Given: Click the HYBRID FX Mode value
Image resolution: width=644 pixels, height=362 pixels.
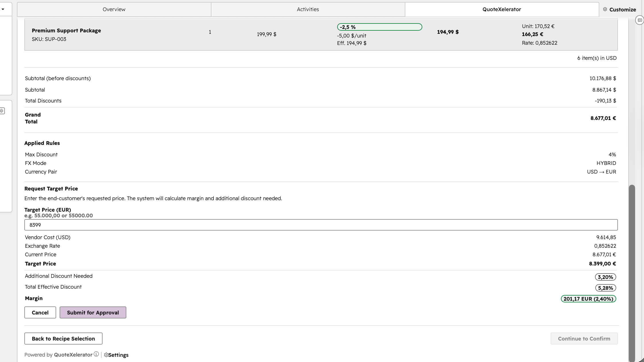Looking at the screenshot, I should [606, 163].
